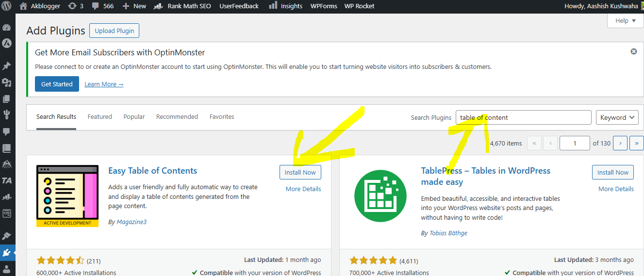Open the Plugins plug icon in sidebar
644x276 pixels.
click(7, 253)
